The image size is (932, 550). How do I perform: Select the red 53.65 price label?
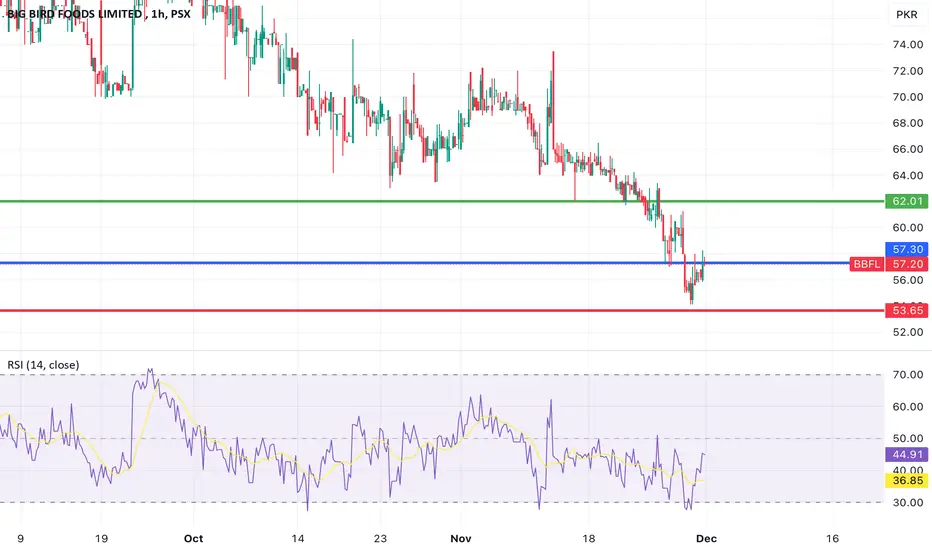coord(906,310)
